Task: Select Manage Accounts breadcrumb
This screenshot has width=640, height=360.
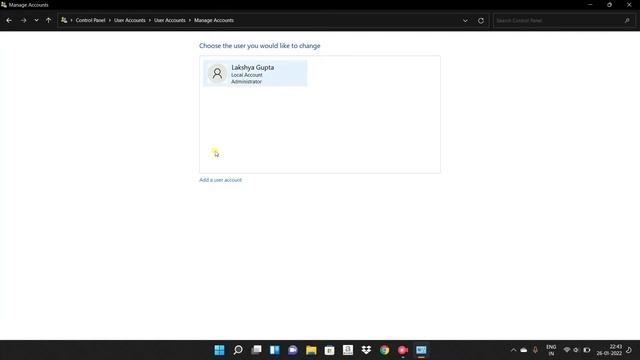Action: [x=214, y=20]
